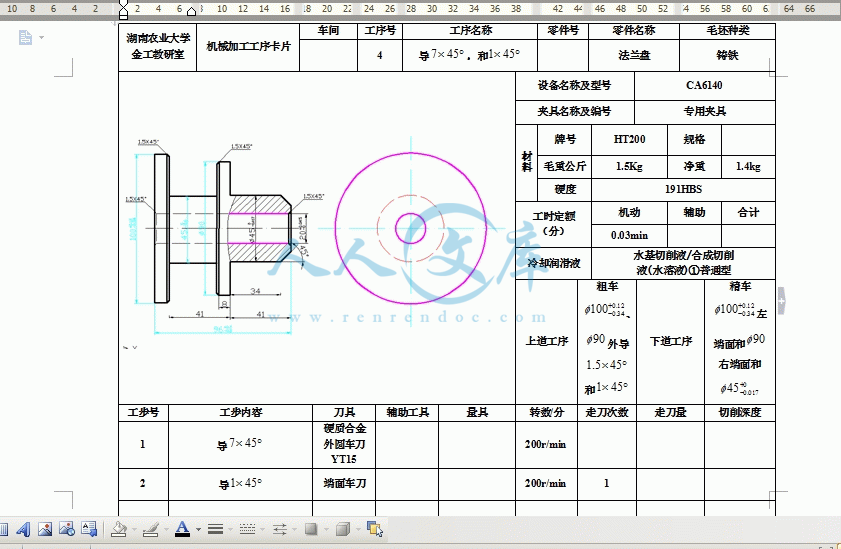Click the '零件名称' header cell

634,31
